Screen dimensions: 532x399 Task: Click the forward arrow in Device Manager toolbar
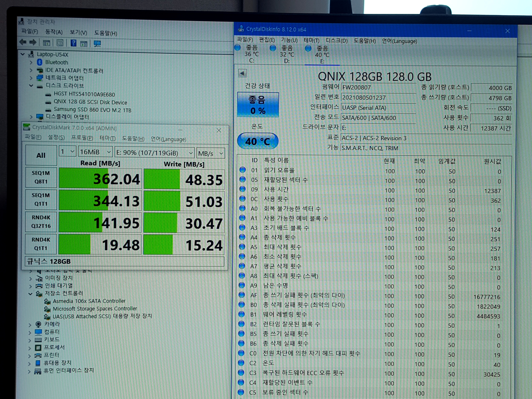33,43
